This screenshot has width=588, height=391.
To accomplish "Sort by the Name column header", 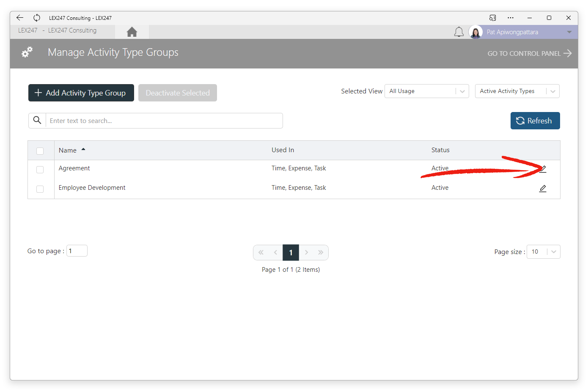I will (68, 150).
